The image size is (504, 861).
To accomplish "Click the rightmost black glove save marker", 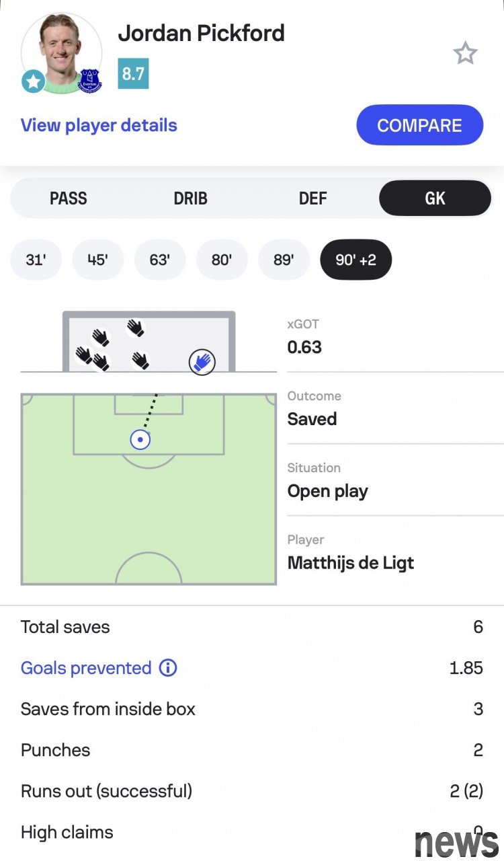I will click(140, 361).
